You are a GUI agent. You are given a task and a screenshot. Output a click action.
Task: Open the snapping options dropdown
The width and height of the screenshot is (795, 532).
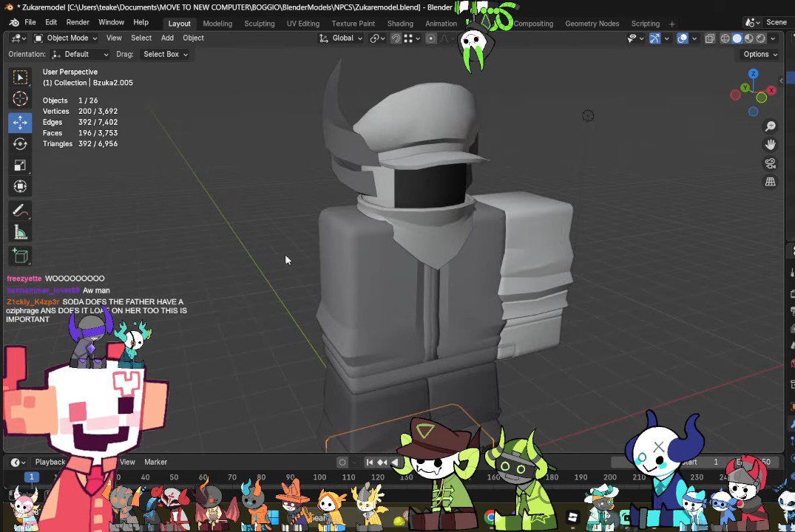pyautogui.click(x=412, y=38)
